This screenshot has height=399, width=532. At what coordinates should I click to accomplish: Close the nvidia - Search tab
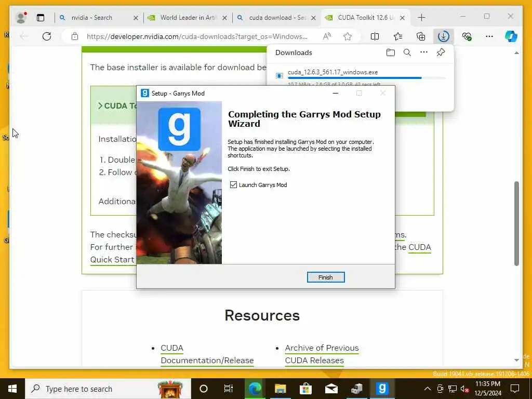(136, 18)
